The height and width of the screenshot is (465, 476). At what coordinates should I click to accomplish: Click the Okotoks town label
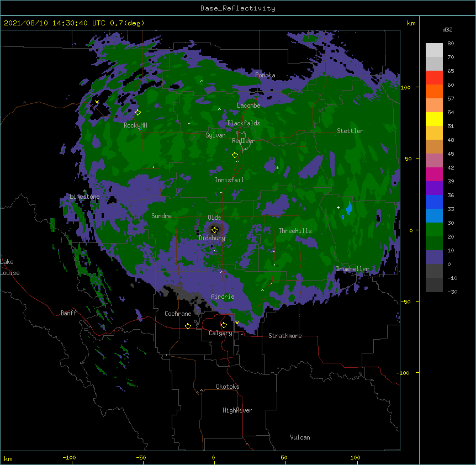[x=228, y=387]
